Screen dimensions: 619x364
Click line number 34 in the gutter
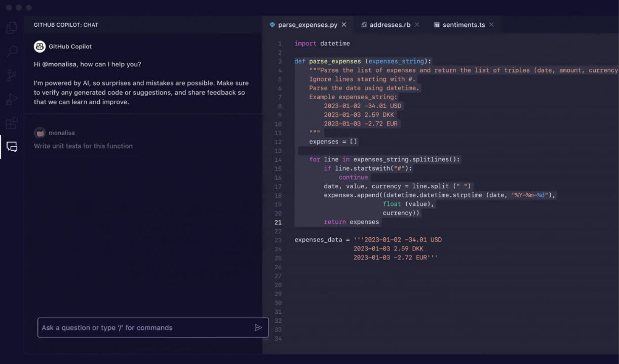(278, 338)
